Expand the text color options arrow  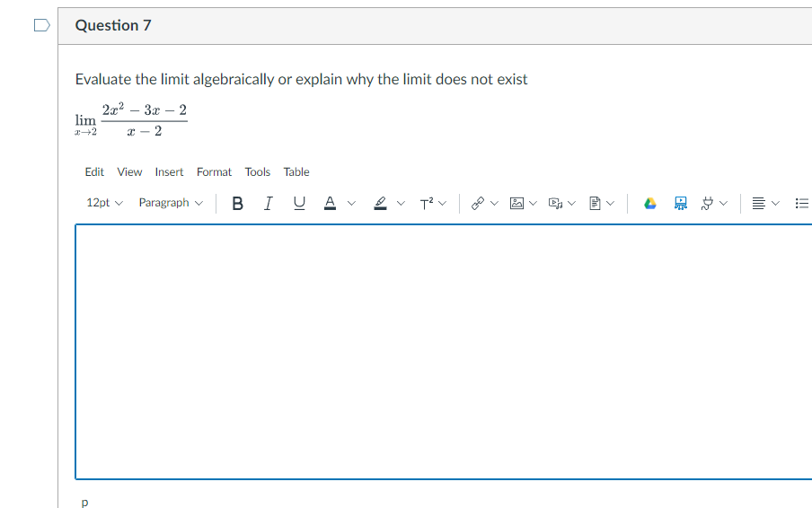(351, 204)
